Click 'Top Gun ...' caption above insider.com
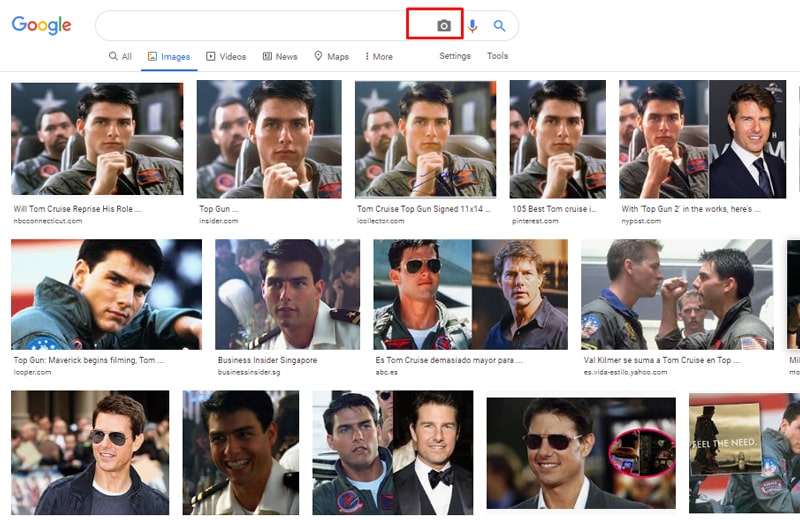 218,209
